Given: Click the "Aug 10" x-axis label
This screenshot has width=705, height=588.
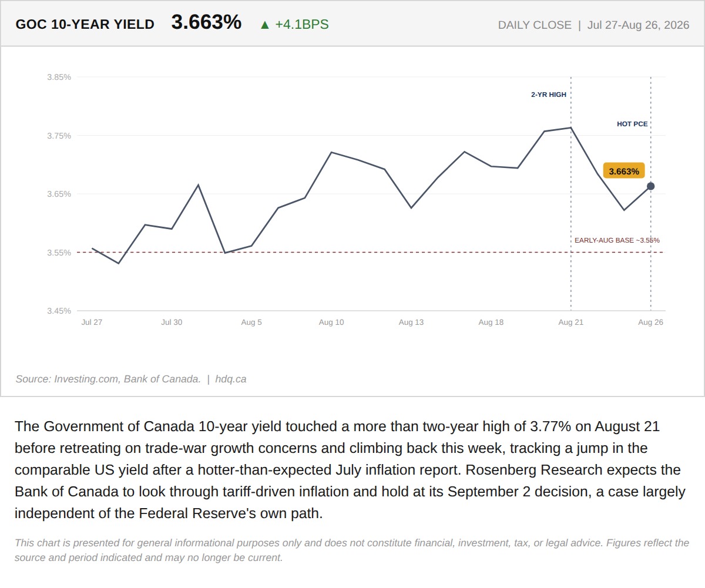Looking at the screenshot, I should pyautogui.click(x=331, y=322).
